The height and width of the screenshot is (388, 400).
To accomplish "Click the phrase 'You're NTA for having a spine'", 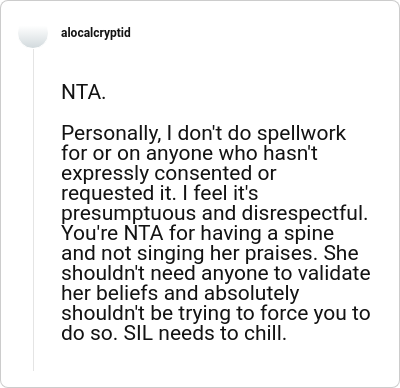I will (197, 234).
